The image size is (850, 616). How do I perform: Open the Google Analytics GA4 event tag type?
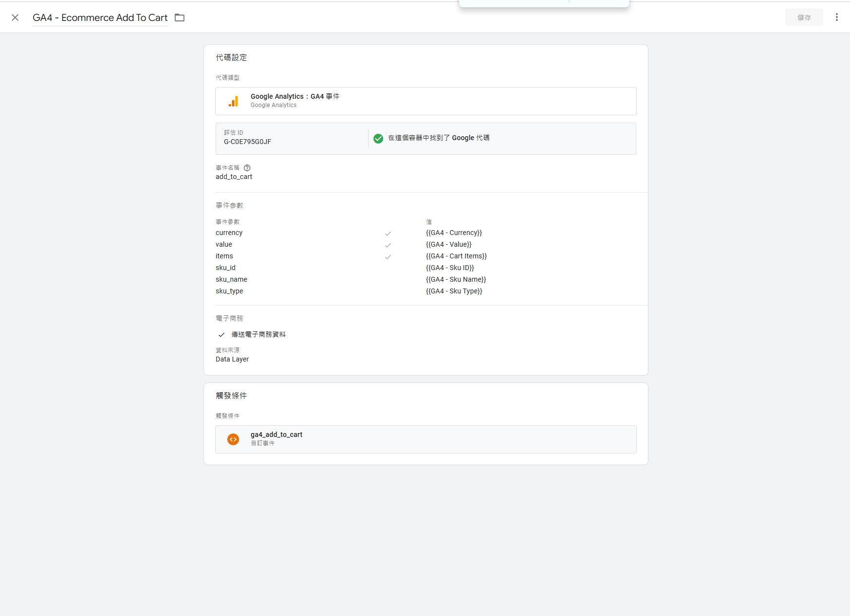pos(425,101)
